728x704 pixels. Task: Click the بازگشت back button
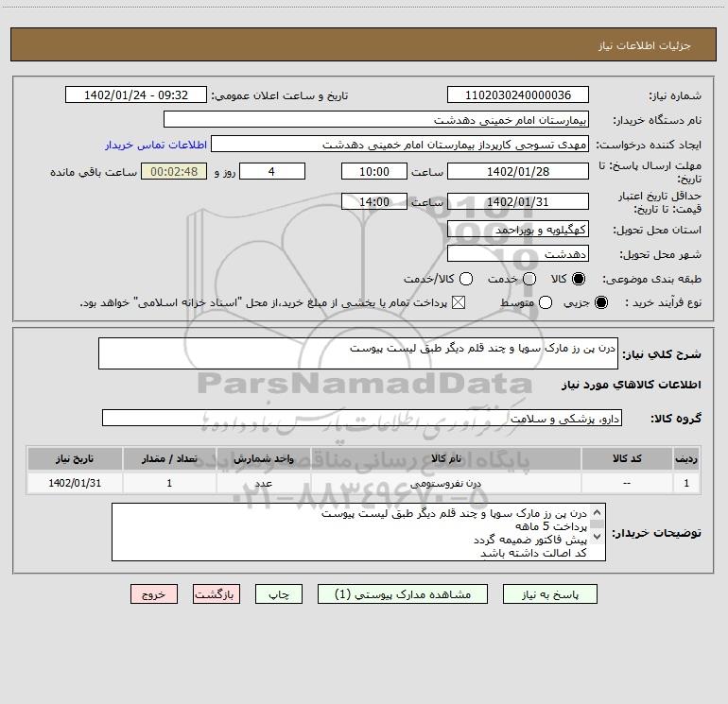(x=217, y=594)
